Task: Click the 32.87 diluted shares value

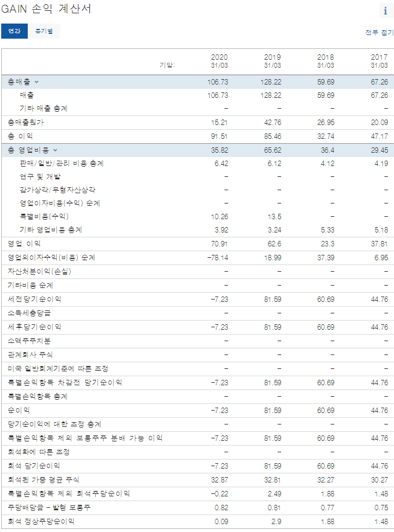Action: point(220,479)
